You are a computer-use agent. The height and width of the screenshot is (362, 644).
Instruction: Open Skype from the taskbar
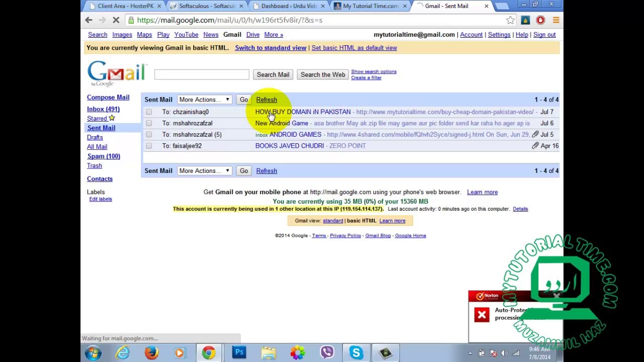[356, 353]
